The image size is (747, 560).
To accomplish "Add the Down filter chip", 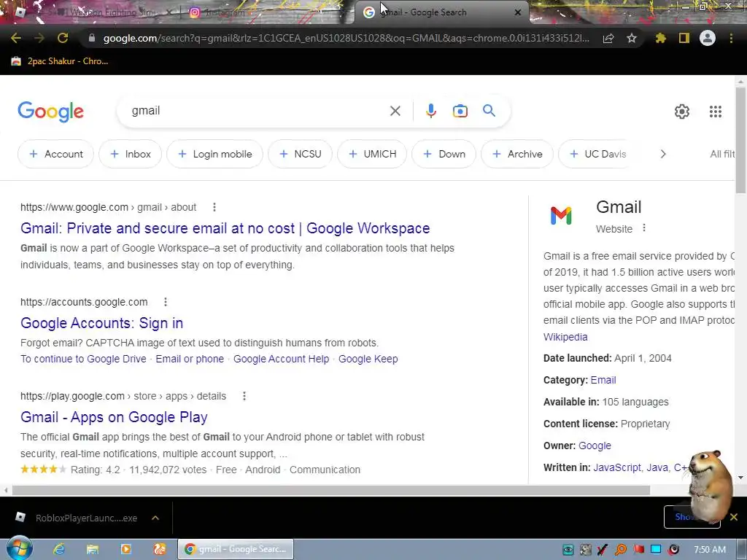I will (444, 154).
